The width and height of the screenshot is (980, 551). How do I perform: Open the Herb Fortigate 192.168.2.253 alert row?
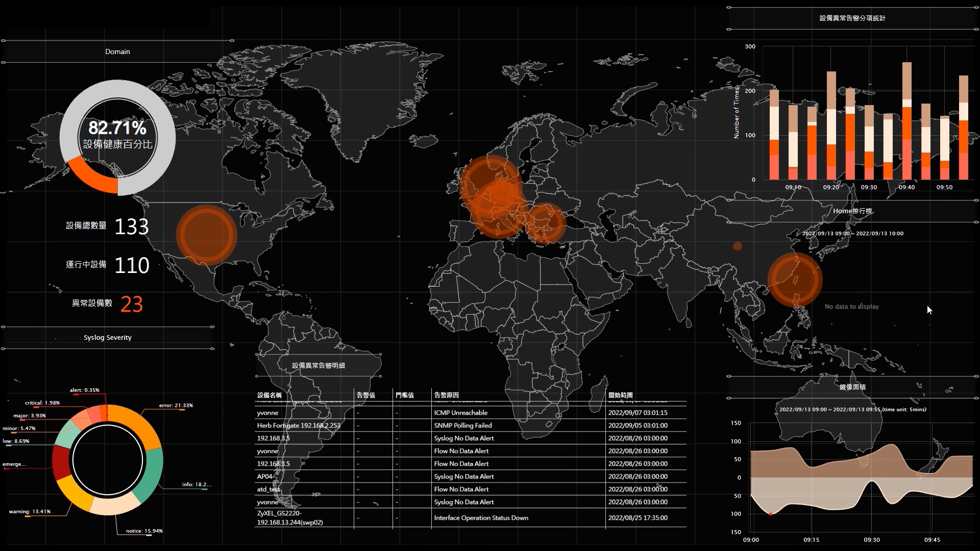pos(299,425)
